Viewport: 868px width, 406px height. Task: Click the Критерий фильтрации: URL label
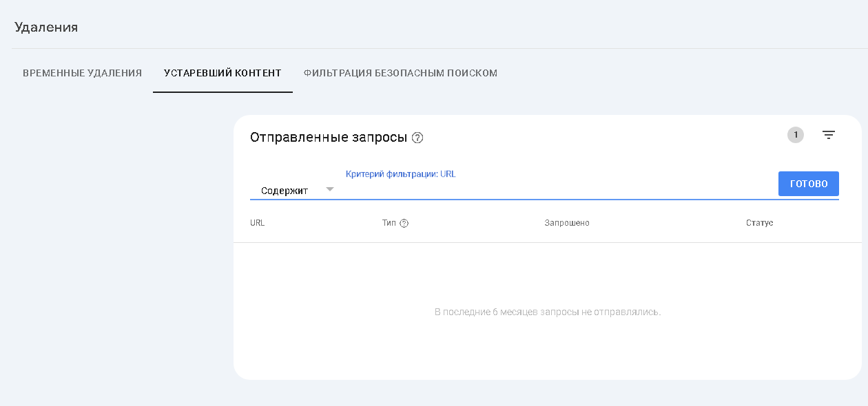(400, 174)
